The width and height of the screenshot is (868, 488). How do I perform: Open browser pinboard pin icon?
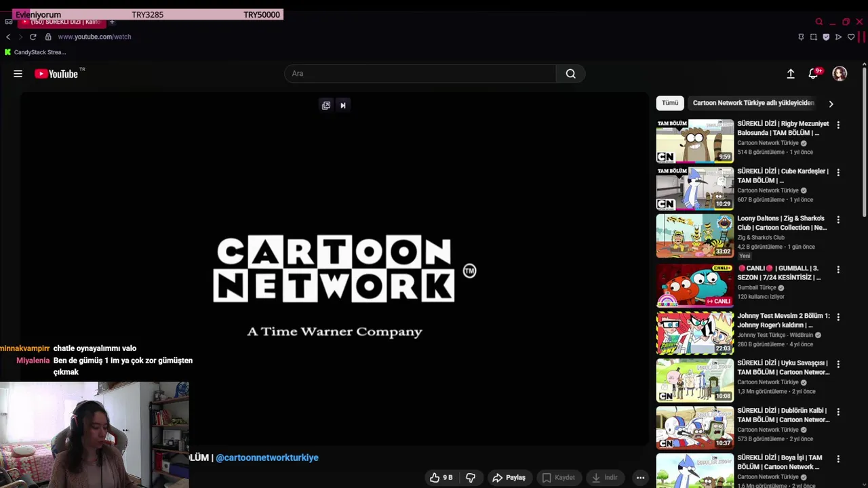pyautogui.click(x=801, y=37)
